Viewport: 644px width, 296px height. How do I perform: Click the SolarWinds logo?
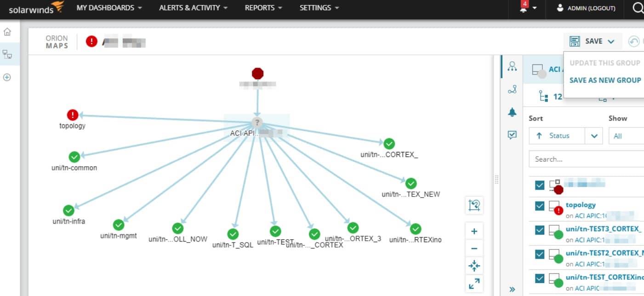tap(36, 8)
